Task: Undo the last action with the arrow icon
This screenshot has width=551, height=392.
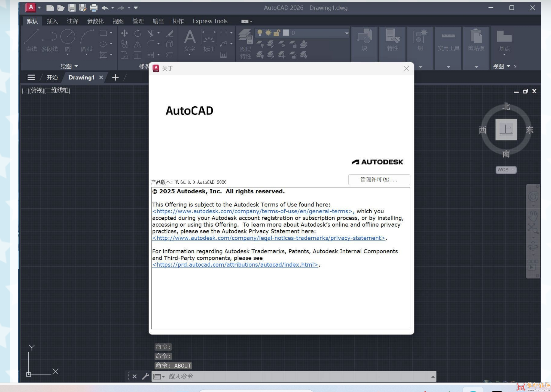Action: click(x=105, y=8)
